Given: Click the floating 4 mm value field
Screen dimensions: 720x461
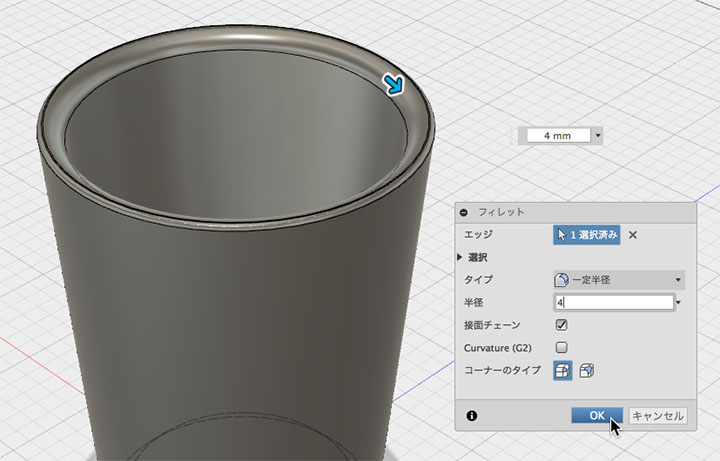Looking at the screenshot, I should coord(558,136).
